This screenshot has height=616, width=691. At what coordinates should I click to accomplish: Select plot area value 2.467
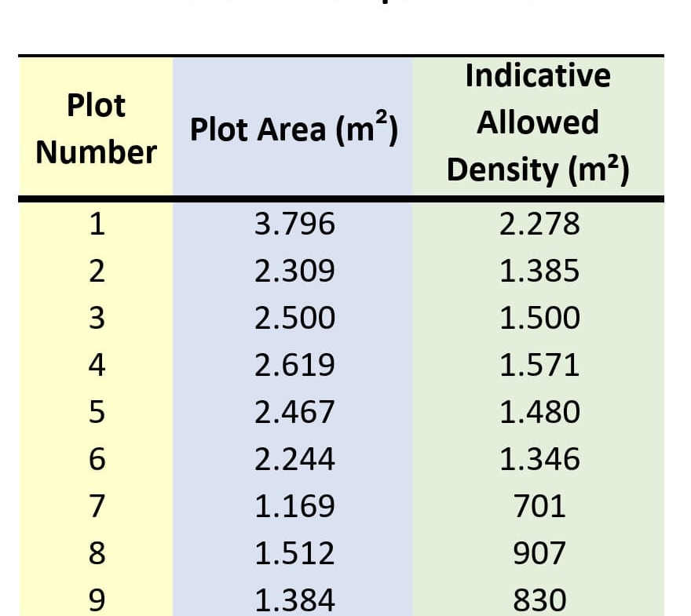294,413
